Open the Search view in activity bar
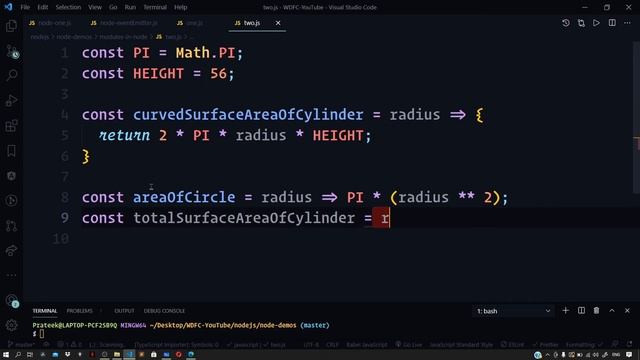Viewport: 640px width, 360px height. [x=11, y=75]
